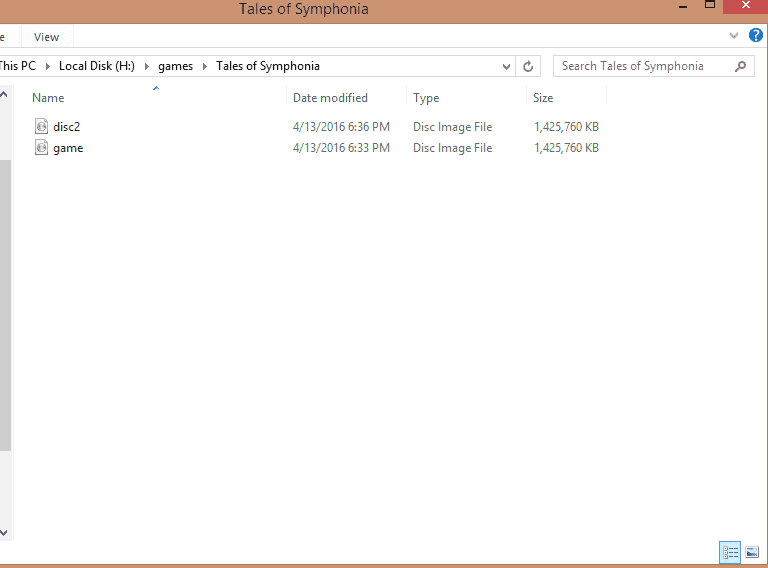Expand the arrow after Local Disk (H:)
Screen dimensions: 768x568
pyautogui.click(x=146, y=66)
